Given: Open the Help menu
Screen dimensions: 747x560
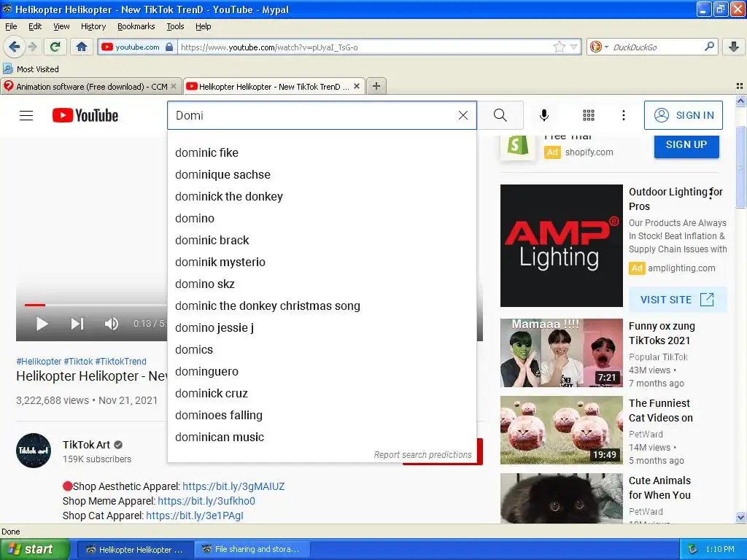Looking at the screenshot, I should 204,26.
